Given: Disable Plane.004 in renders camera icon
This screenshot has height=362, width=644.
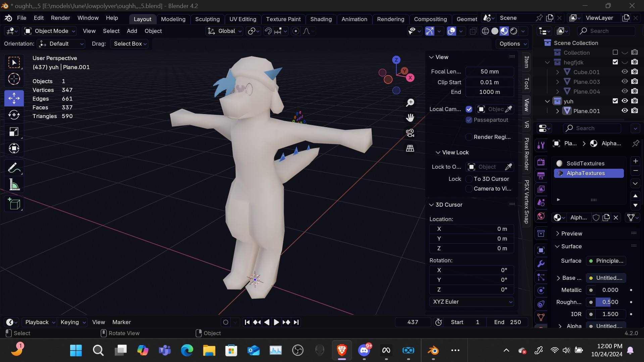Looking at the screenshot, I should tap(635, 91).
